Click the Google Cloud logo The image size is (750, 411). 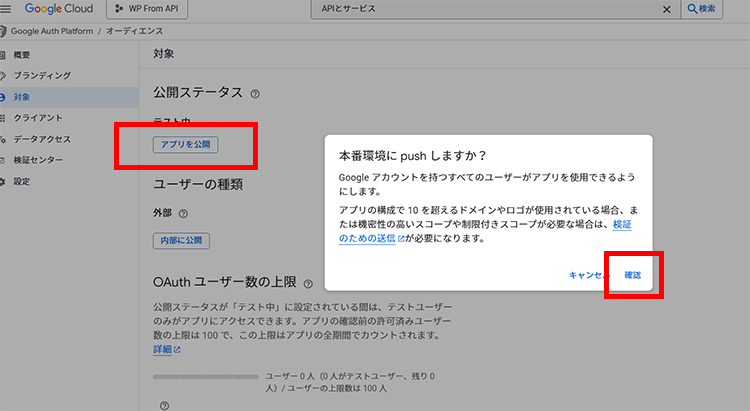(58, 9)
